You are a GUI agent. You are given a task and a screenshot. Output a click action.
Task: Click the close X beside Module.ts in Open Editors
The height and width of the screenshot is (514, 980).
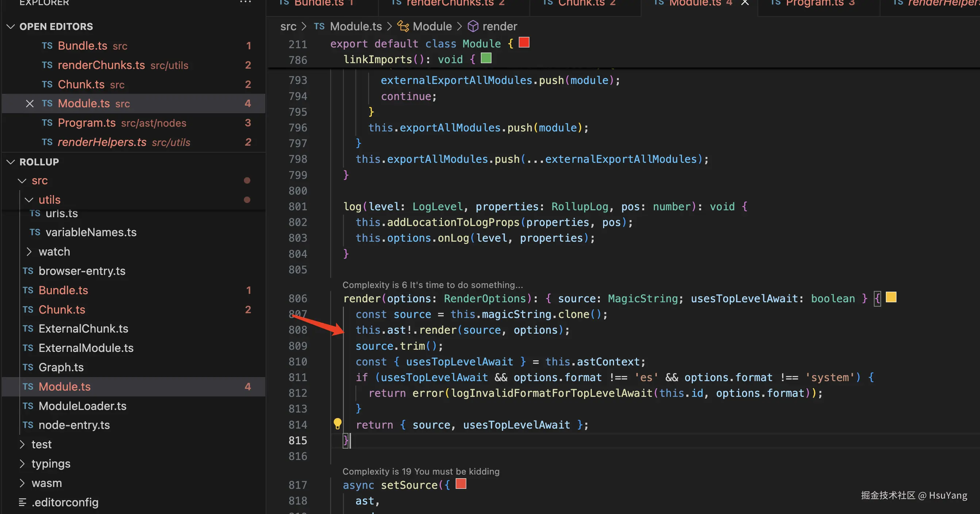point(30,104)
